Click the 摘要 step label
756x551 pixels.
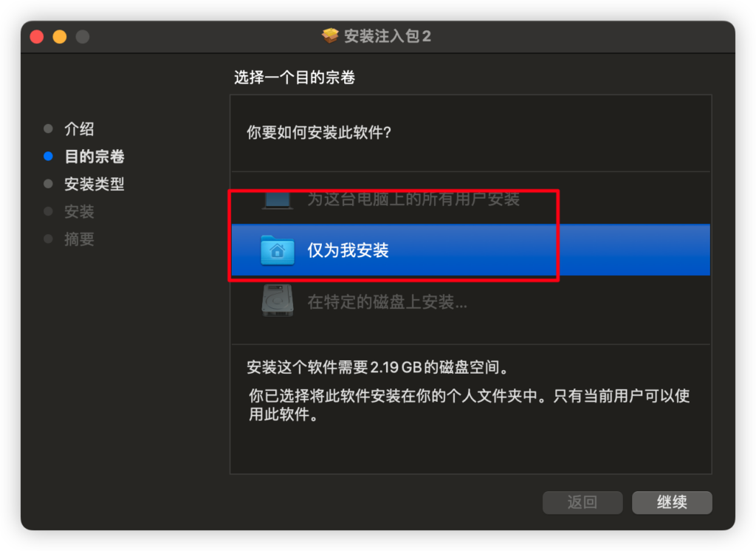pyautogui.click(x=80, y=239)
